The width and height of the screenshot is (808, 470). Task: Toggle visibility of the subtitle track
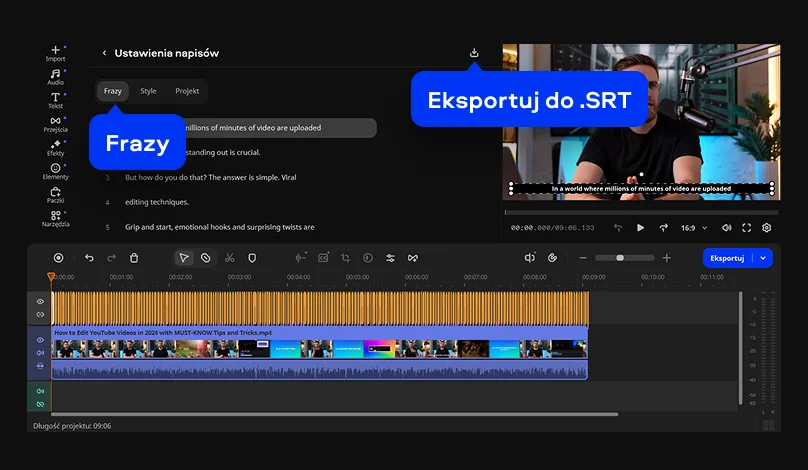(x=41, y=301)
